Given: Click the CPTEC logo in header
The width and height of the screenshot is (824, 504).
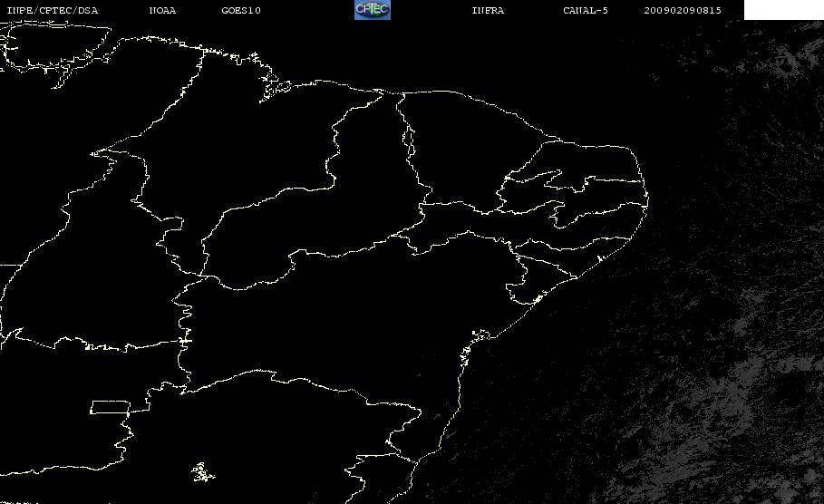Looking at the screenshot, I should pos(373,9).
